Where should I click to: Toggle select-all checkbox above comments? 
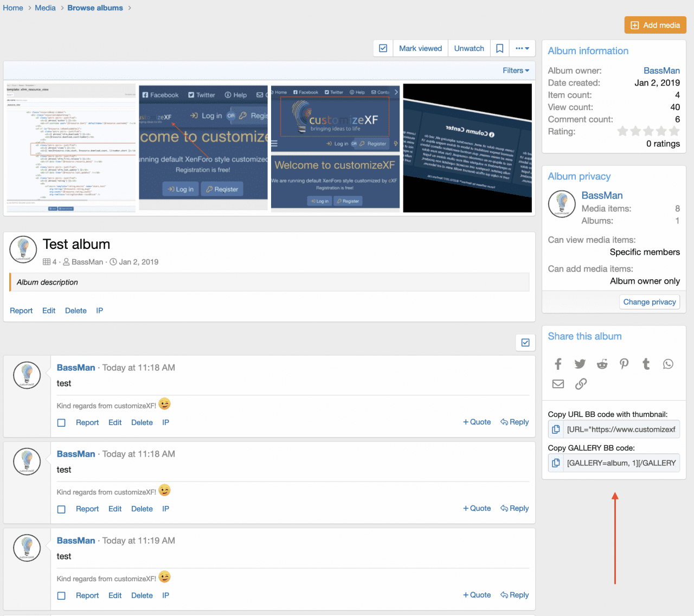coord(525,342)
